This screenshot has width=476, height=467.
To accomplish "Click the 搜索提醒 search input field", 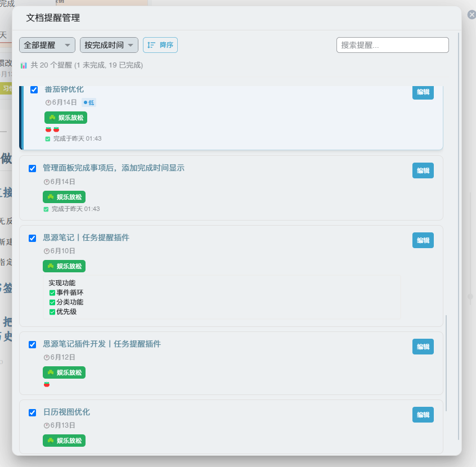I will click(392, 44).
